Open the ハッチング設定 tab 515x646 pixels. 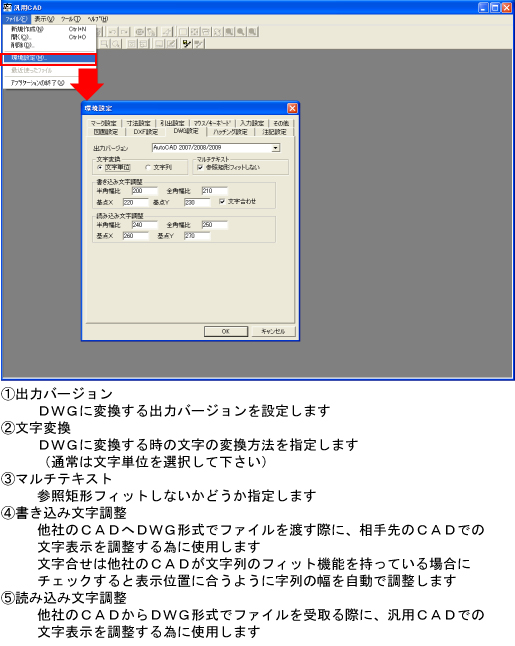(230, 132)
